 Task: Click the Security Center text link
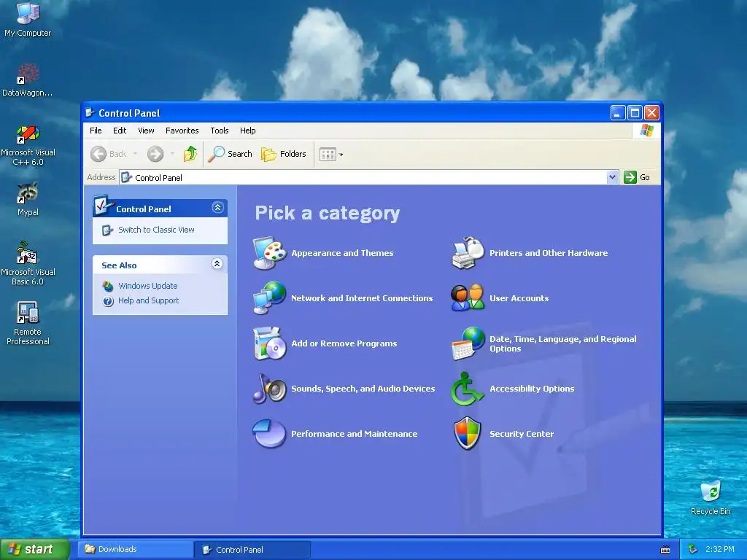(x=521, y=434)
